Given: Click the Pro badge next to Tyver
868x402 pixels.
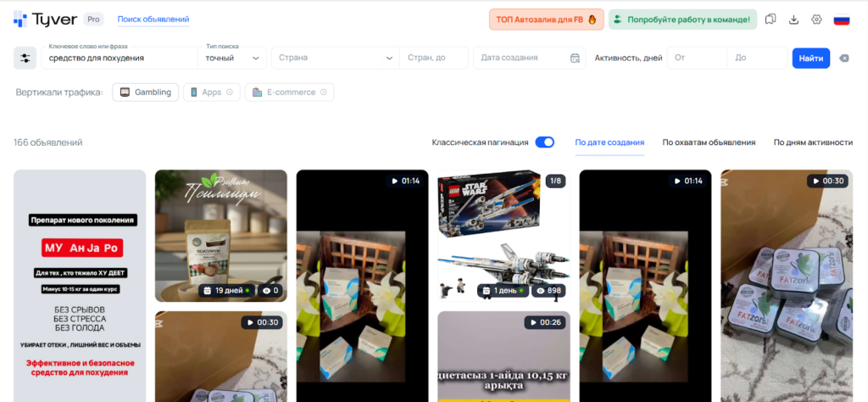Looking at the screenshot, I should pyautogui.click(x=94, y=20).
